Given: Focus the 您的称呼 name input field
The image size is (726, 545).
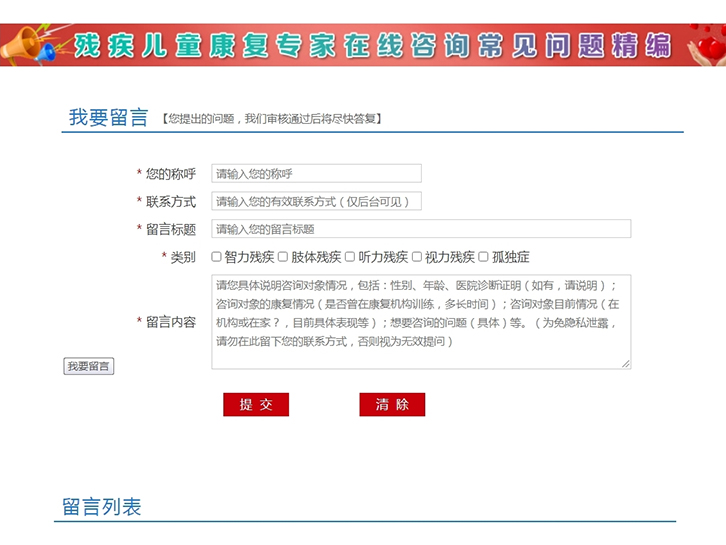Looking at the screenshot, I should pos(316,174).
